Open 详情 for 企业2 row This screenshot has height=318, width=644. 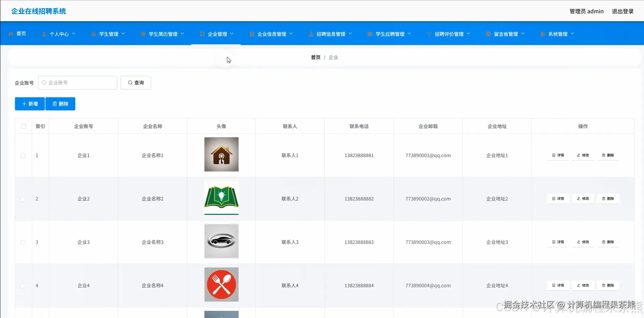tap(558, 199)
